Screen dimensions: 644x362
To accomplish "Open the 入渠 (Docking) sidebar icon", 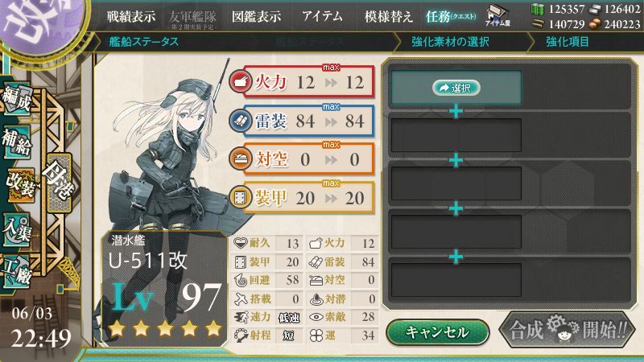I will [x=17, y=230].
